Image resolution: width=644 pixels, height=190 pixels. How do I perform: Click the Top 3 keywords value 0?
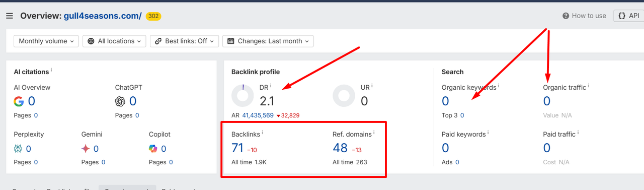[x=462, y=115]
